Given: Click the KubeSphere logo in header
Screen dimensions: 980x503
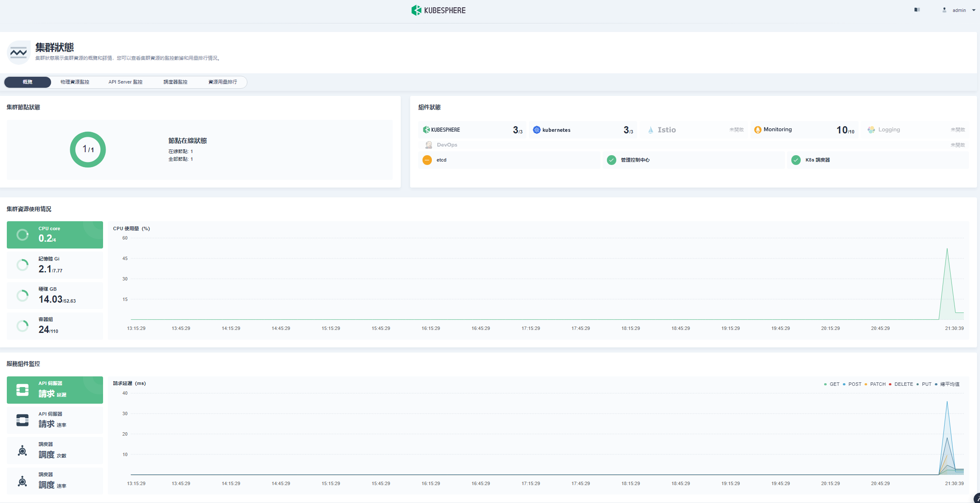Looking at the screenshot, I should point(438,10).
